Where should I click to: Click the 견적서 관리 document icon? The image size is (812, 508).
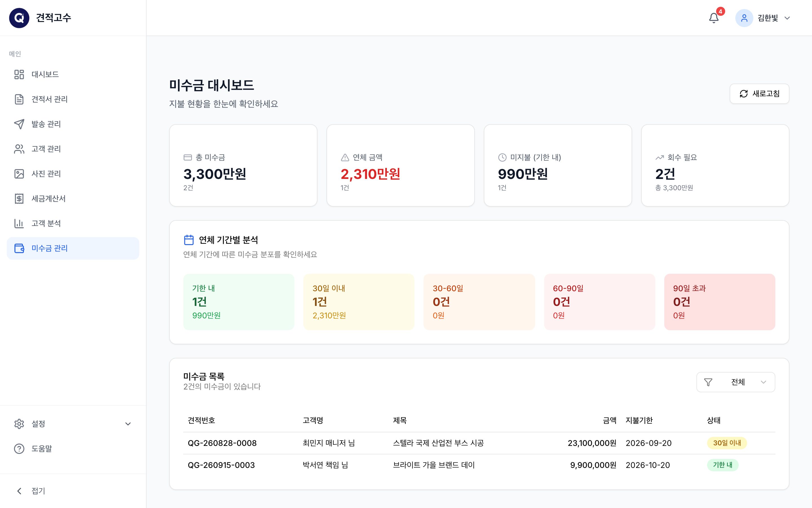coord(19,99)
